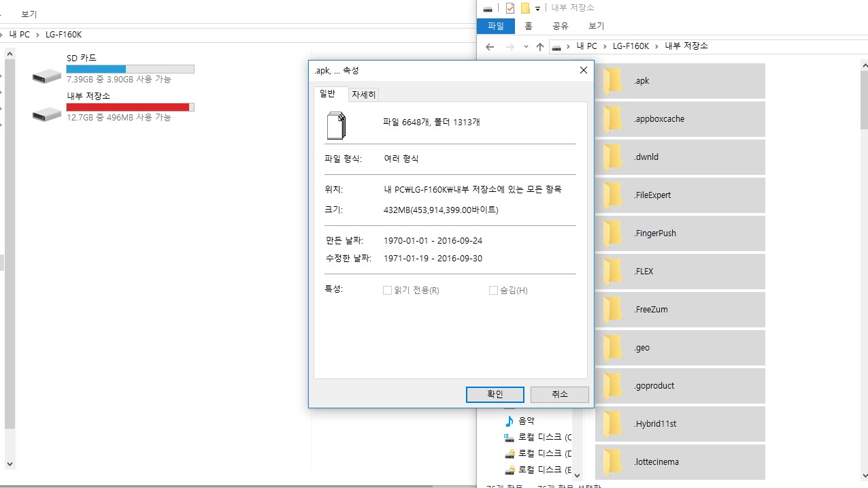The height and width of the screenshot is (488, 868).
Task: Open the 공유 ribbon tab
Action: pyautogui.click(x=561, y=26)
